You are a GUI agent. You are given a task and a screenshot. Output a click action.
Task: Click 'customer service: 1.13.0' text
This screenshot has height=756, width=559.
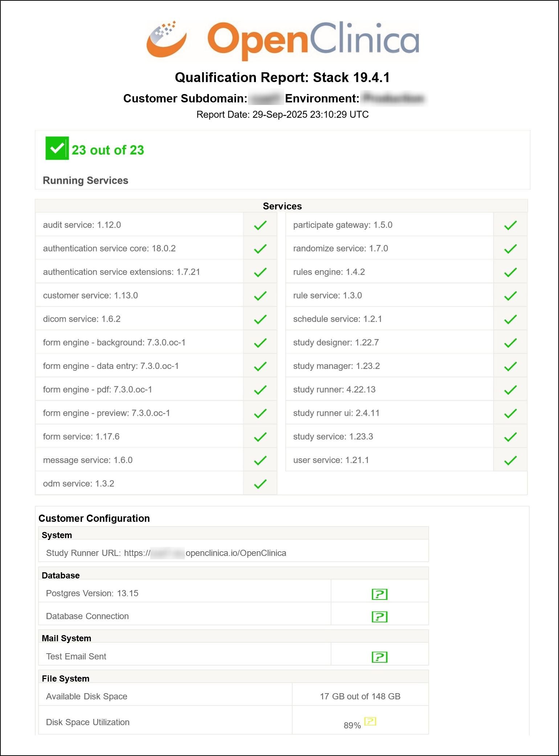pos(90,295)
